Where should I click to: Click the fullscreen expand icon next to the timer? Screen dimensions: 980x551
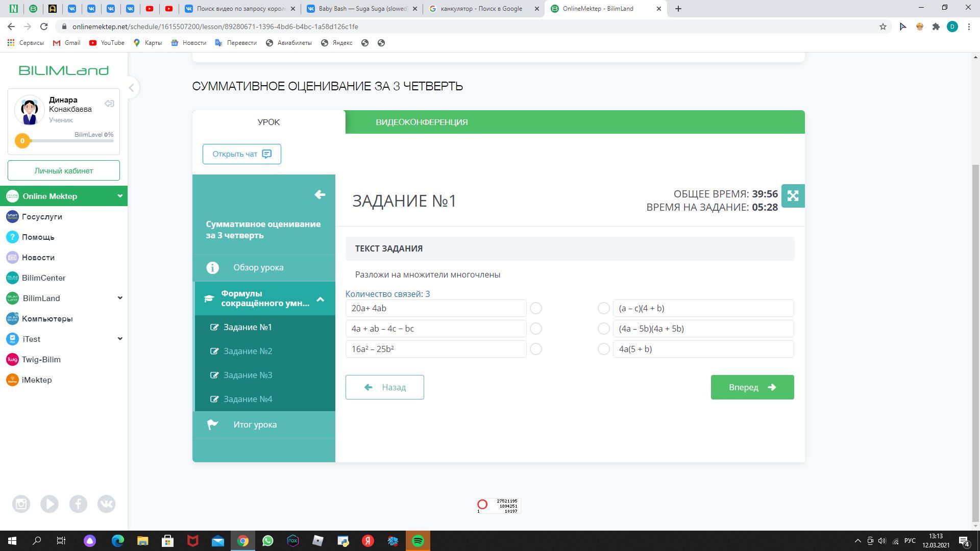[x=793, y=196]
